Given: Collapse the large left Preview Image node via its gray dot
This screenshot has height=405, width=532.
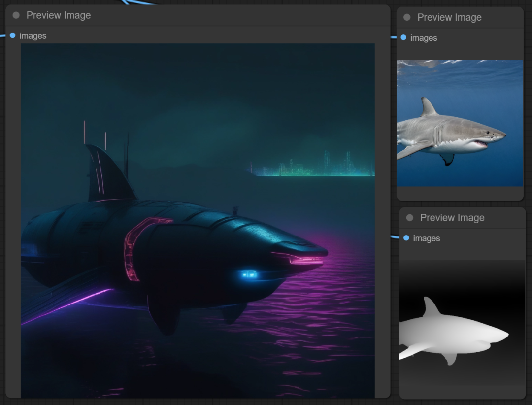Looking at the screenshot, I should (x=16, y=15).
